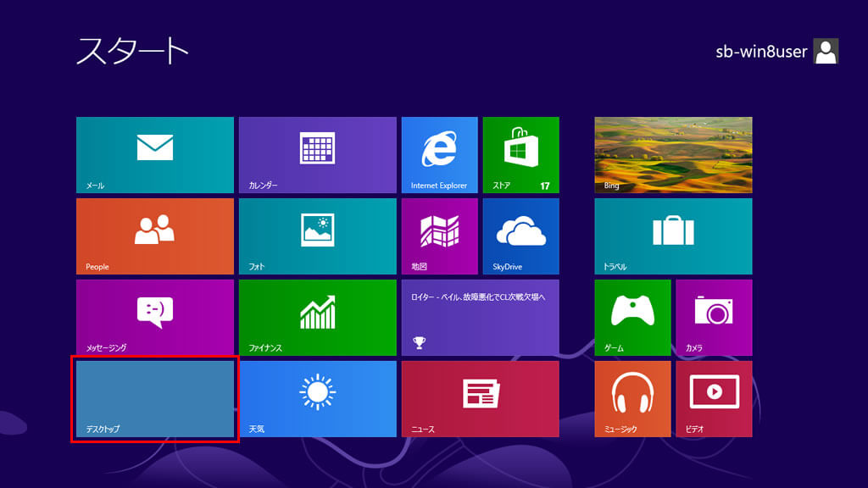The image size is (868, 488).
Task: Open the Camera (カメラ) tile
Action: click(x=714, y=317)
